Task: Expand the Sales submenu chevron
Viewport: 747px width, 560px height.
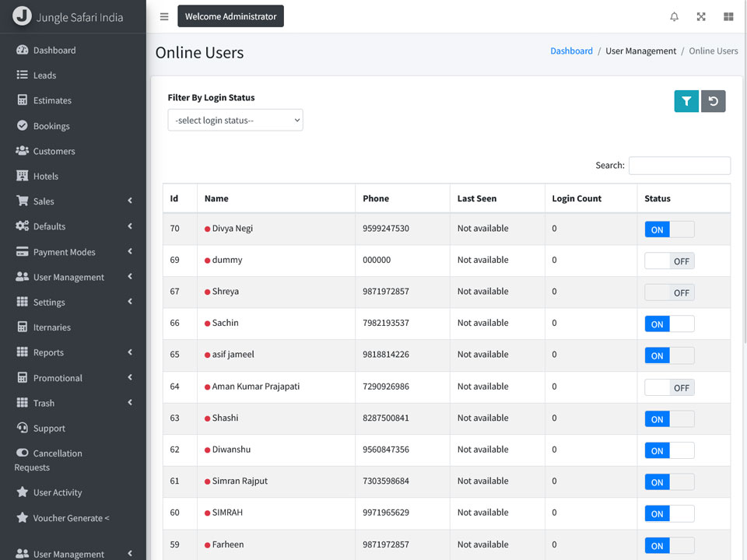Action: [130, 201]
